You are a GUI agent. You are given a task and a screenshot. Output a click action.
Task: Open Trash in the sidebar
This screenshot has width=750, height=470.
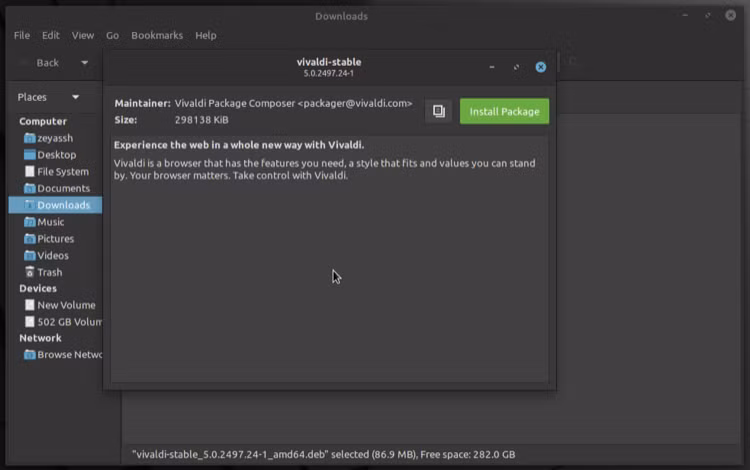[49, 272]
